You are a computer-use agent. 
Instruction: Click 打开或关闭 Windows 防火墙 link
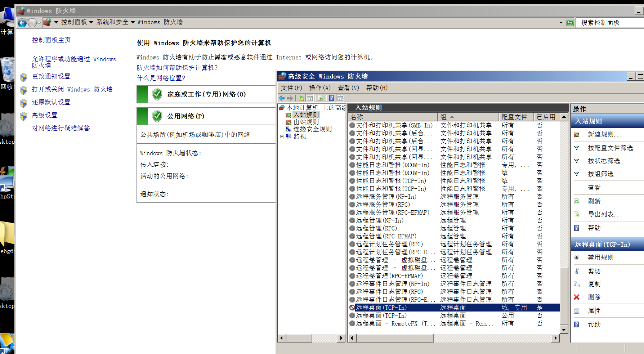pos(72,89)
